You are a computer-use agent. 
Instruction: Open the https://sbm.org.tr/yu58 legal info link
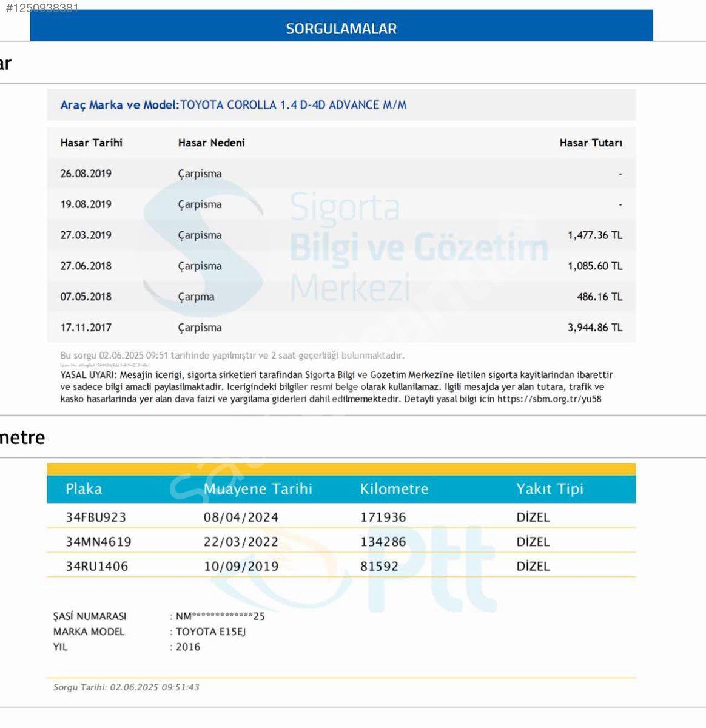click(550, 399)
